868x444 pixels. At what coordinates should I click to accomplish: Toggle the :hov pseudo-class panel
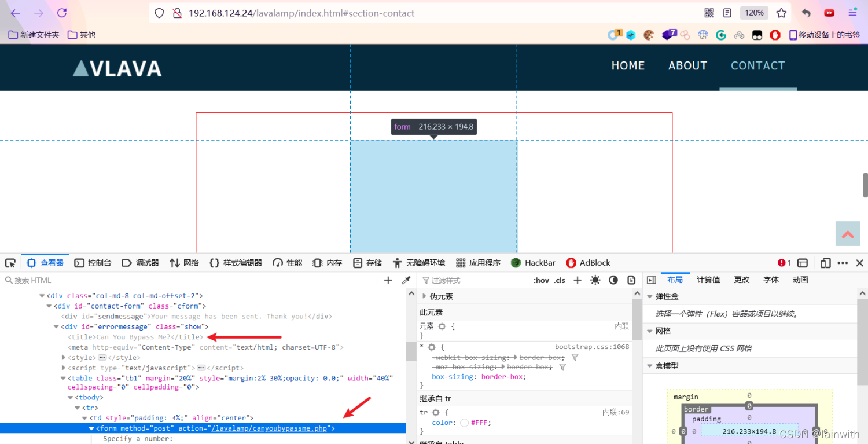[x=541, y=280]
